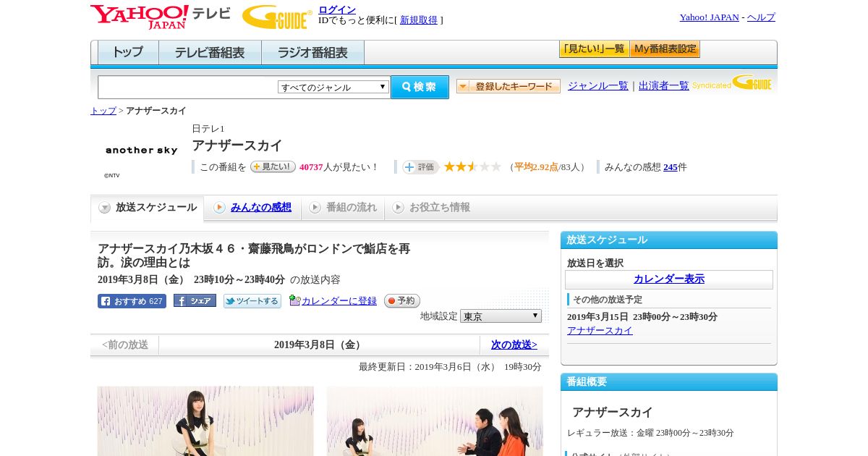Open the すべてのジャンル genre dropdown
Viewport: 868px width, 456px height.
pyautogui.click(x=333, y=87)
